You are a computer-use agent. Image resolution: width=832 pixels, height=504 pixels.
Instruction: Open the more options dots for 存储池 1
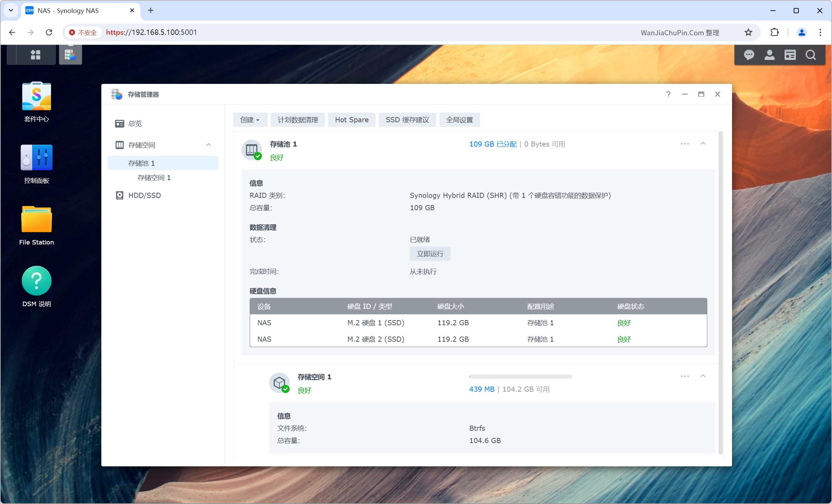(x=685, y=144)
